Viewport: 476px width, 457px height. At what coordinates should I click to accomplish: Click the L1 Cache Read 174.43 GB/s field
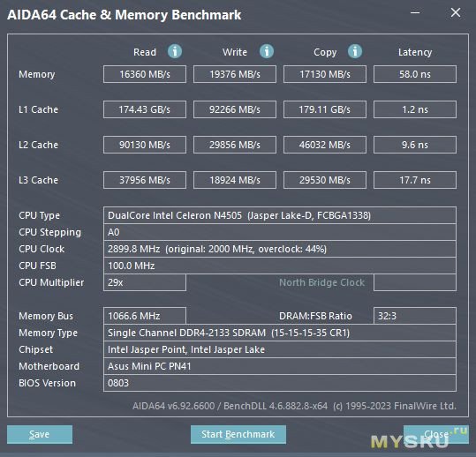(145, 109)
